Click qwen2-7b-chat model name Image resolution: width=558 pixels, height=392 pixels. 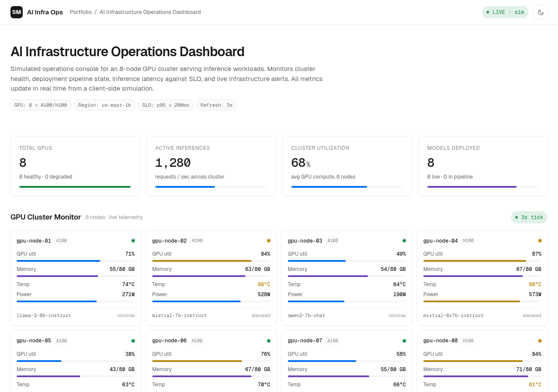tap(306, 315)
